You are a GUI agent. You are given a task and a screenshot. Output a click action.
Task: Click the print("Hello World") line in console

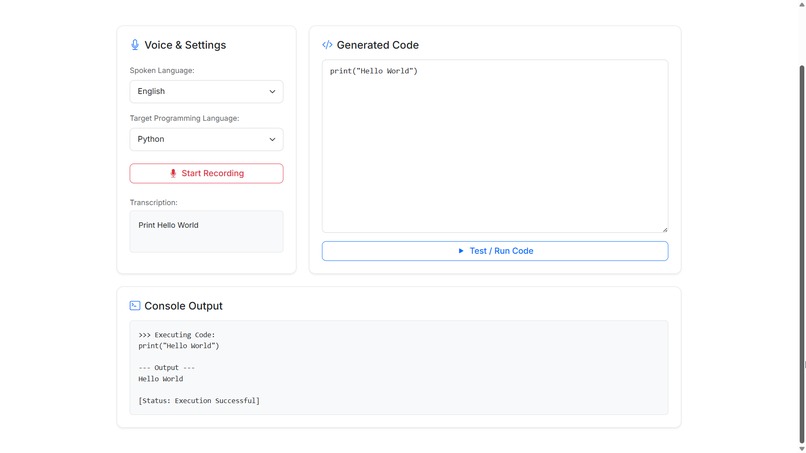click(178, 346)
